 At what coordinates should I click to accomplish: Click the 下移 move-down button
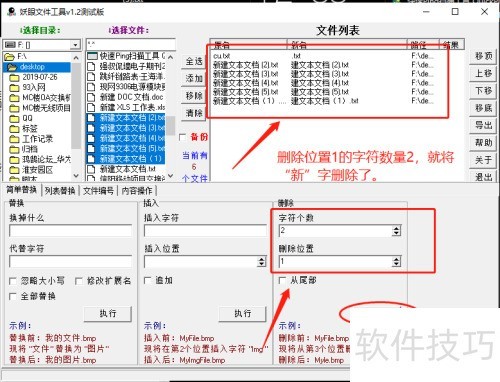pyautogui.click(x=483, y=91)
